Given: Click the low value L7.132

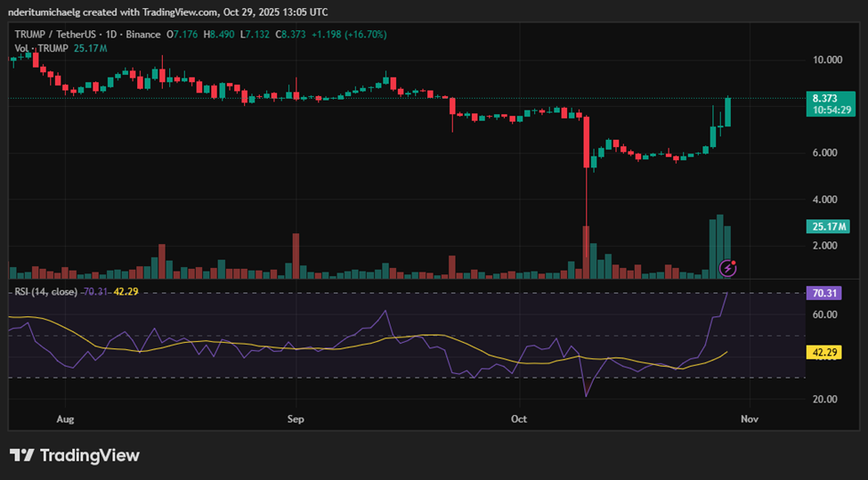Looking at the screenshot, I should click(x=255, y=35).
